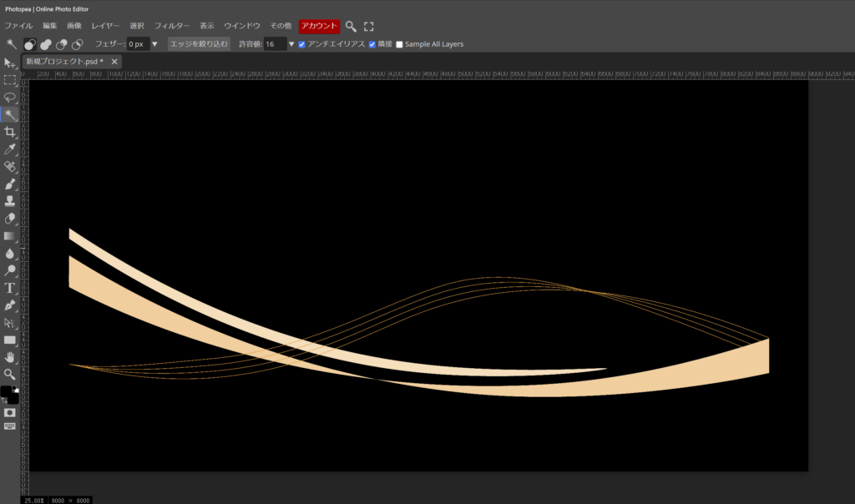The height and width of the screenshot is (504, 855).
Task: Select the Rectangular Marquee tool
Action: click(x=10, y=80)
